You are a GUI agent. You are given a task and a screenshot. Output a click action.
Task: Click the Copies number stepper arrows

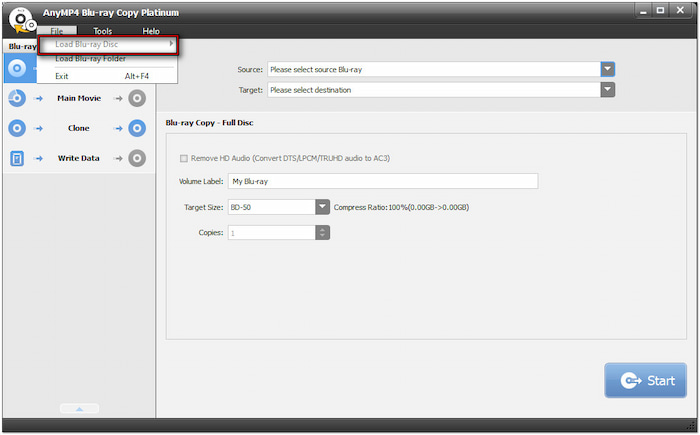point(322,233)
